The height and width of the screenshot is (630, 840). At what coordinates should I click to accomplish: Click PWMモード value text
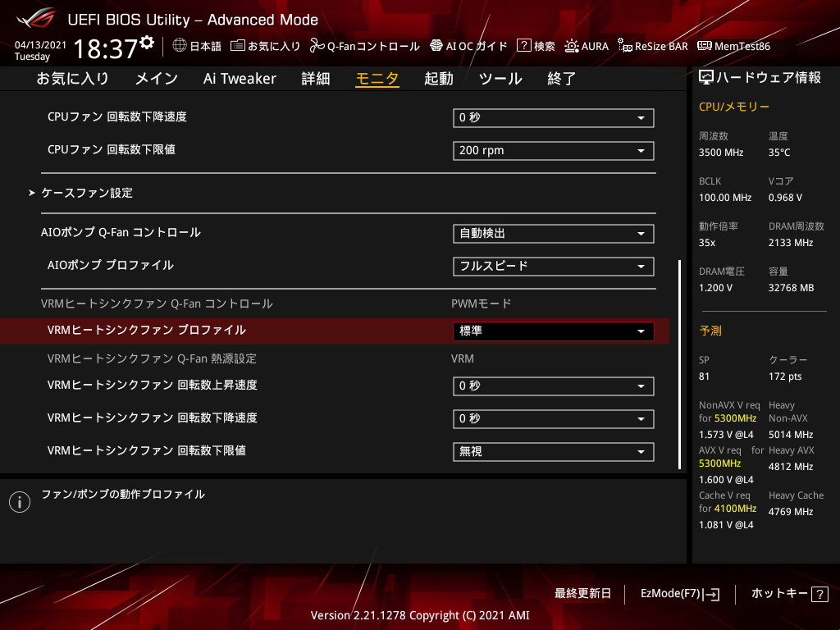click(x=481, y=304)
